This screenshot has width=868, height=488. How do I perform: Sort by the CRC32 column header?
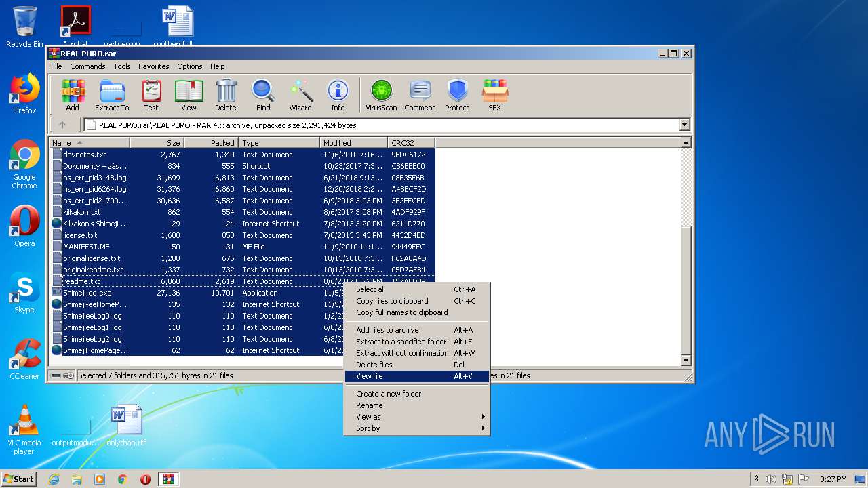(411, 142)
